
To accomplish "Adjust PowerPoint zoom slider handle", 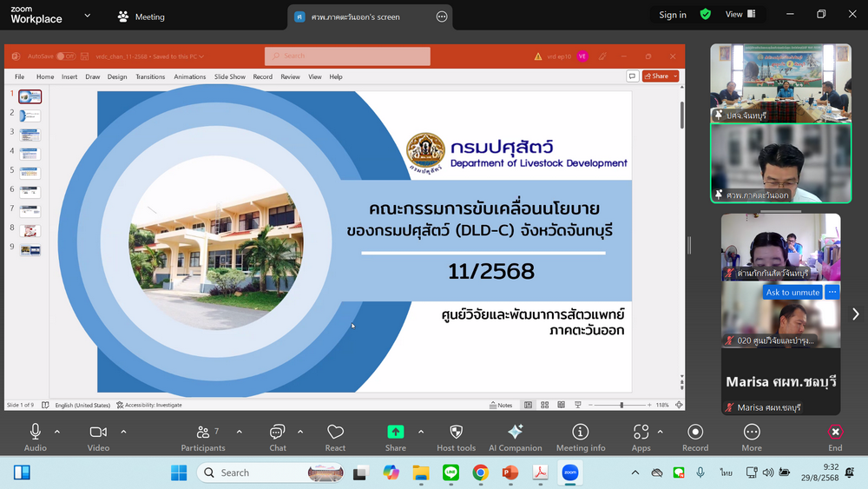I will [621, 405].
